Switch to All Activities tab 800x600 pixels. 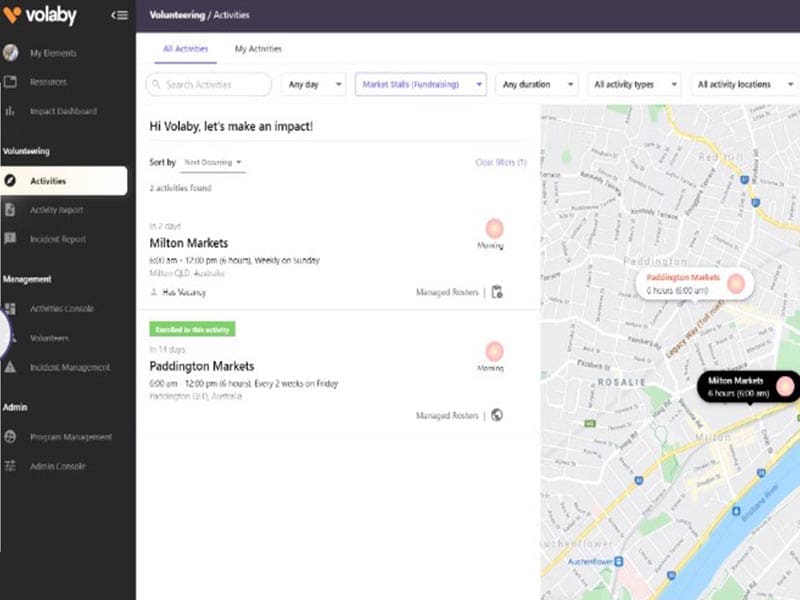[186, 49]
